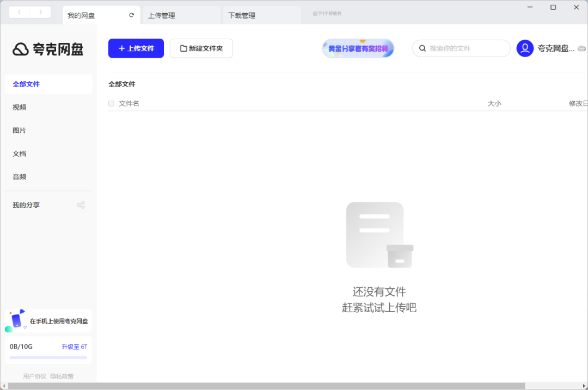Go forward using the right arrow
The image size is (588, 390).
coord(41,12)
